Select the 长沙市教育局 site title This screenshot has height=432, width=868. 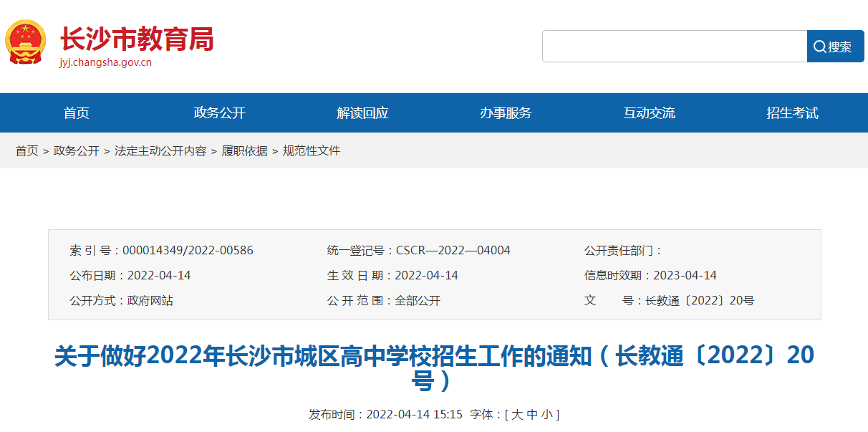point(136,39)
